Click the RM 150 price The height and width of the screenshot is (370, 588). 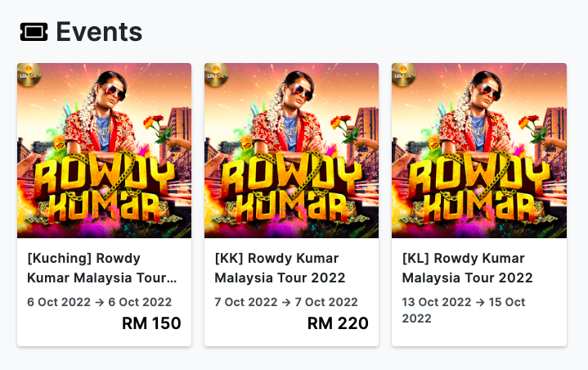[x=151, y=323]
